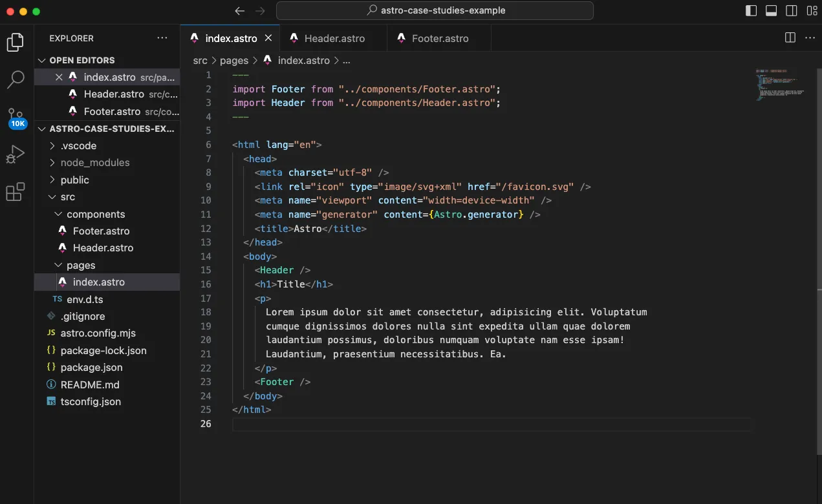Viewport: 822px width, 504px height.
Task: Click the <h1>Title</h1> line
Action: tap(294, 284)
